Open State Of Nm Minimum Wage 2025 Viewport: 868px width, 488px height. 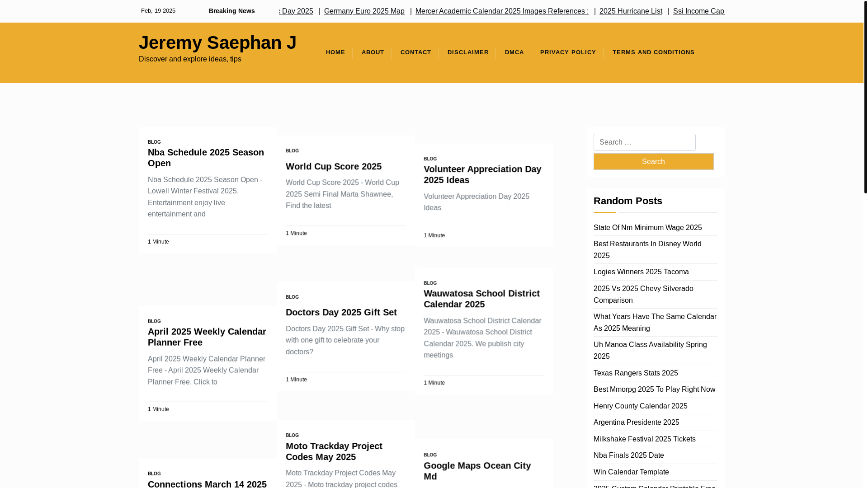[x=647, y=228]
